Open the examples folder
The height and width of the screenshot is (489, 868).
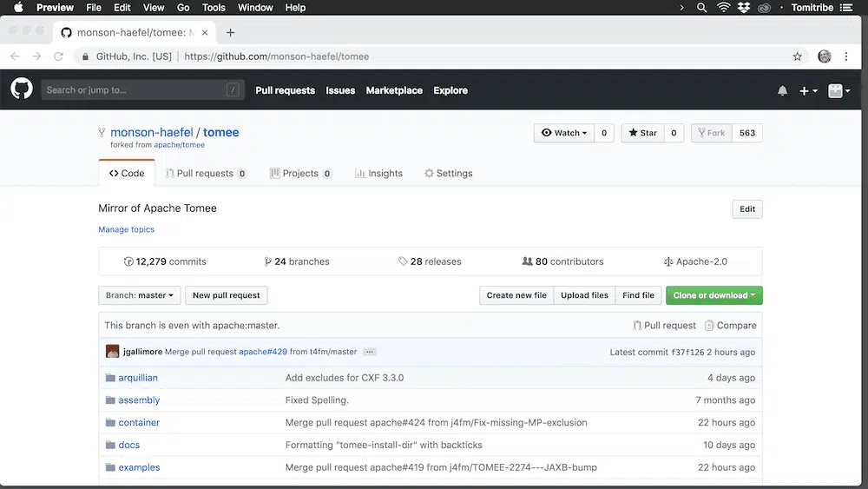pos(139,467)
